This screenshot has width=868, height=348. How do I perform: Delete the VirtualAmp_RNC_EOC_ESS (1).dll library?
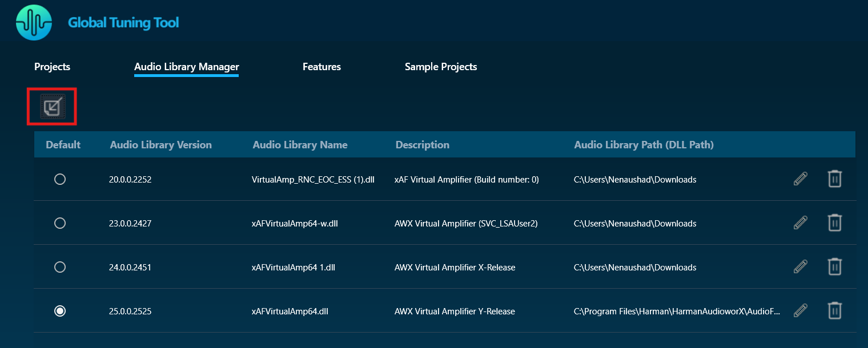[834, 179]
